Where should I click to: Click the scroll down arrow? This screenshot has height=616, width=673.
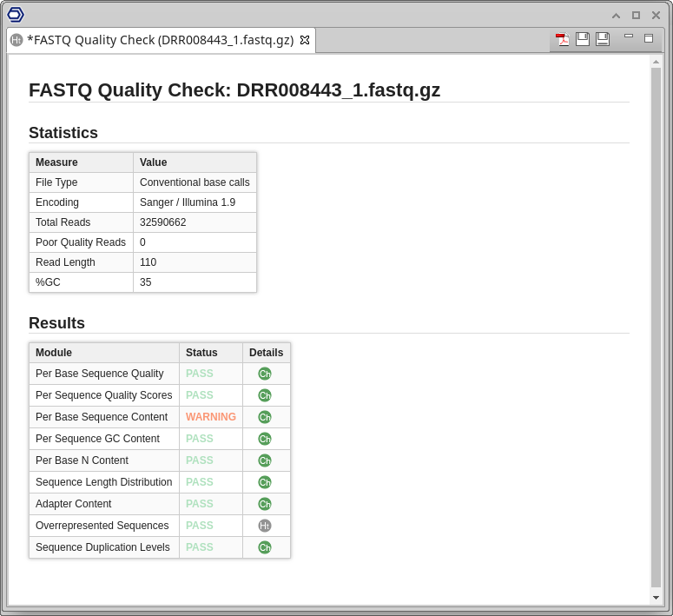[x=656, y=598]
